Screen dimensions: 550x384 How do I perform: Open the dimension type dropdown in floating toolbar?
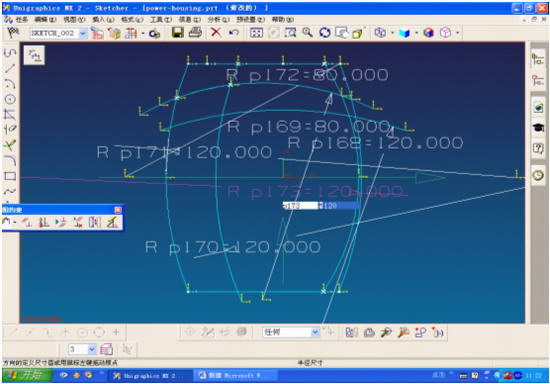pyautogui.click(x=15, y=222)
